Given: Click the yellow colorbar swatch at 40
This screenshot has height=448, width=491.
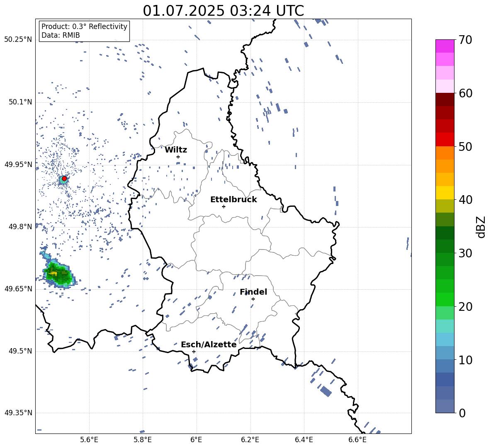Looking at the screenshot, I should click(x=445, y=193).
